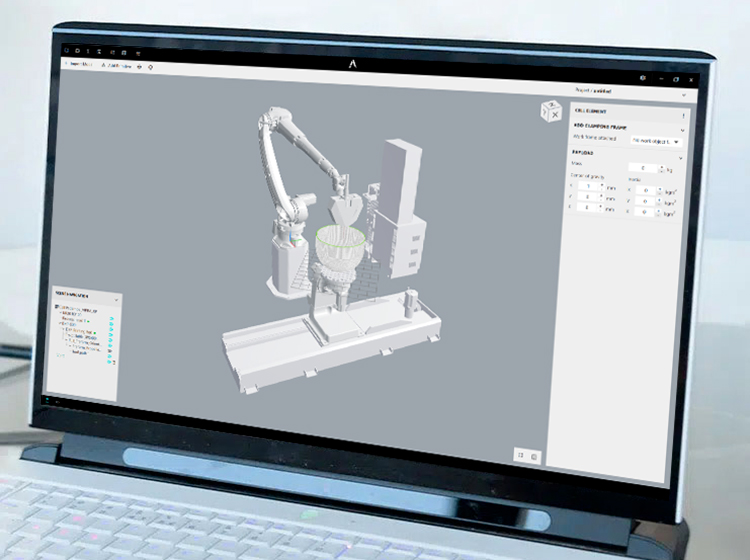Click the left icon at viewport bottom-right
The height and width of the screenshot is (560, 750).
pos(520,455)
